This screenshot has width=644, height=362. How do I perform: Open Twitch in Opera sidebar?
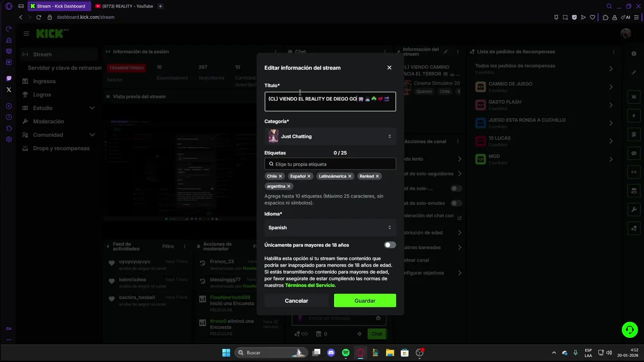[9, 78]
